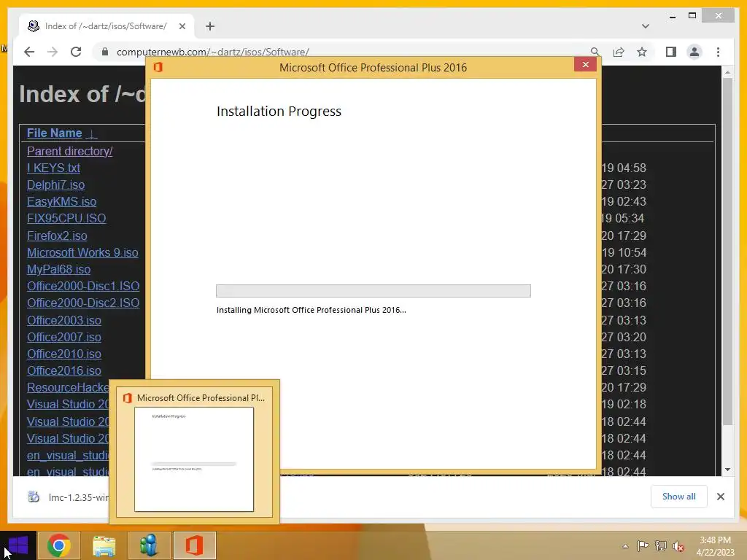Open the Office2010.iso link

click(64, 354)
